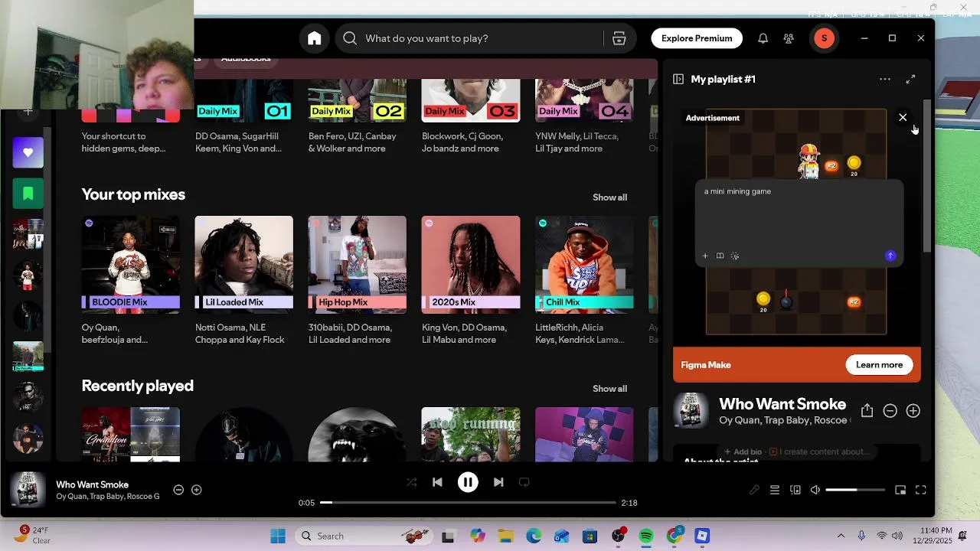Share Who Want Smoke from side panel
The width and height of the screenshot is (980, 551).
[x=867, y=411]
